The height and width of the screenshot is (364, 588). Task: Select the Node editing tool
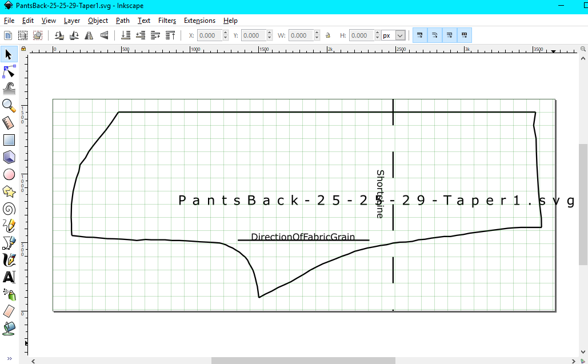point(9,71)
